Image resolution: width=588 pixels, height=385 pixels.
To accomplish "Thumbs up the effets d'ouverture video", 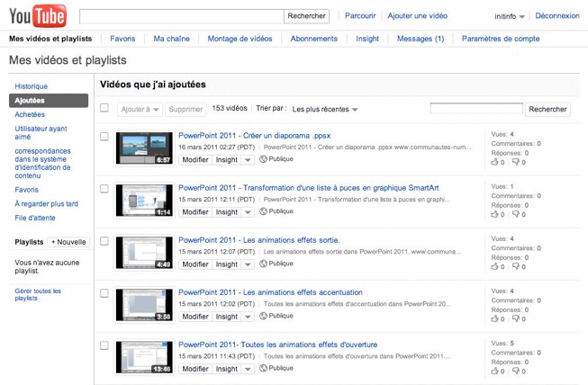I will pyautogui.click(x=494, y=372).
